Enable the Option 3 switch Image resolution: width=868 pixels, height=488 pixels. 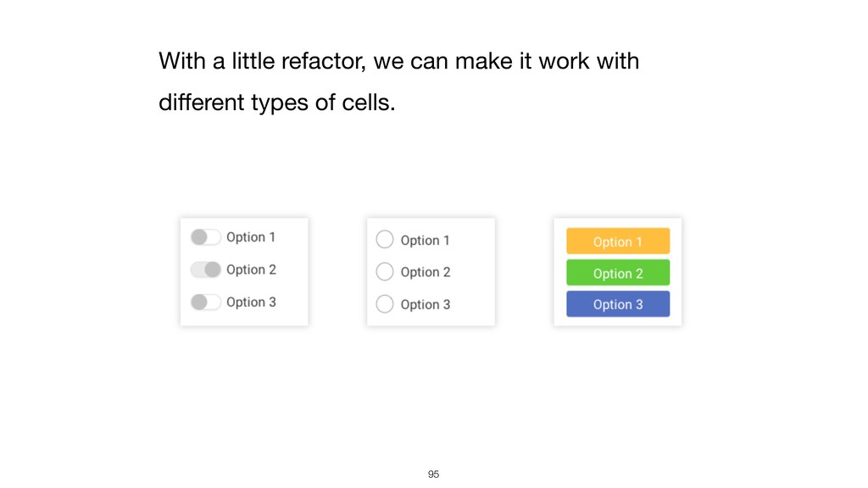point(205,302)
